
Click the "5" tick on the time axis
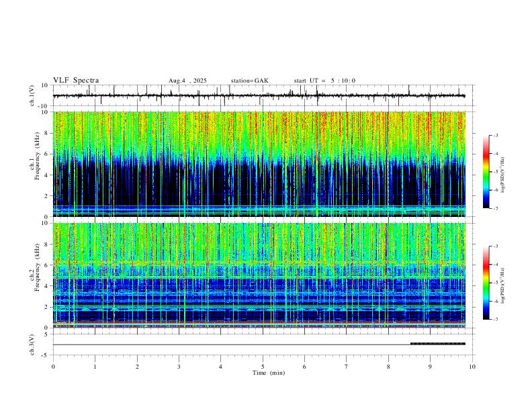coord(263,367)
